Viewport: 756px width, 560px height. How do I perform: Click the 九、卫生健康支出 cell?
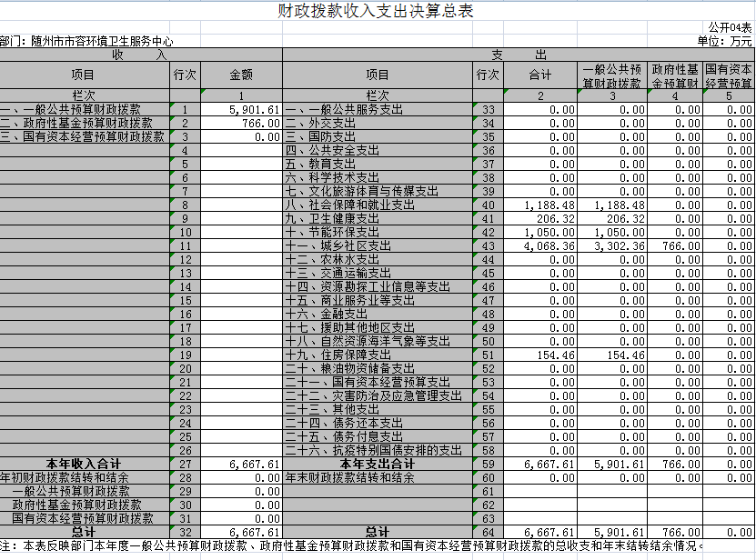[x=378, y=218]
